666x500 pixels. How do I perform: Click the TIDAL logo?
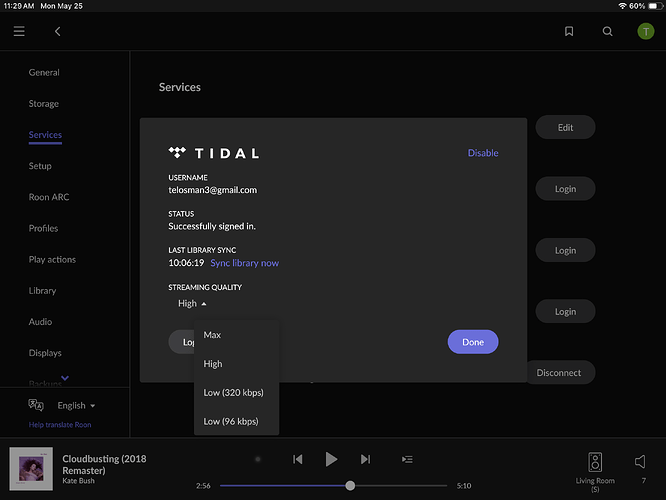[x=214, y=153]
